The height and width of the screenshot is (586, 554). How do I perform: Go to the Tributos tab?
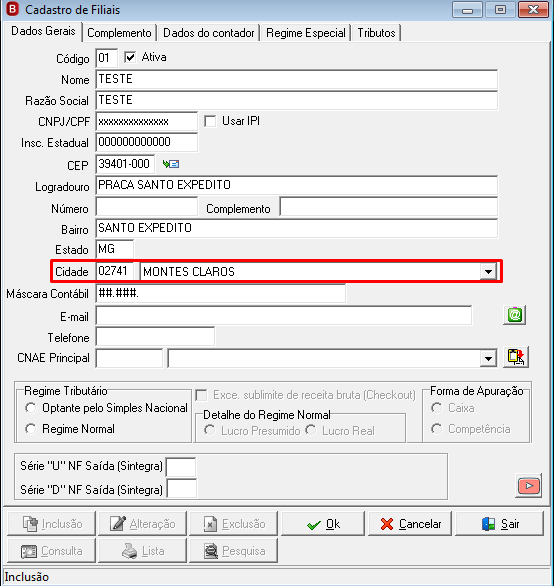tap(376, 33)
